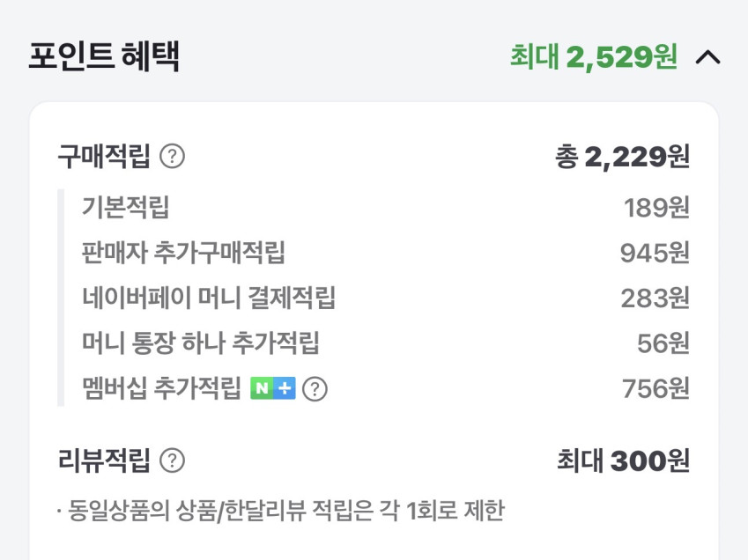The width and height of the screenshot is (748, 560).
Task: Select the 판매자 추가구매적립 row
Action: click(x=183, y=253)
